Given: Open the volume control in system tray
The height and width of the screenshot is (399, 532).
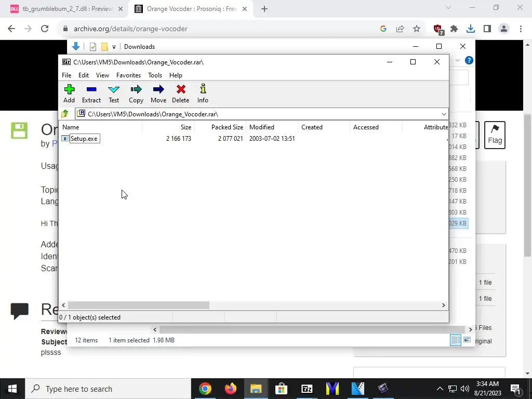Looking at the screenshot, I should (x=465, y=389).
